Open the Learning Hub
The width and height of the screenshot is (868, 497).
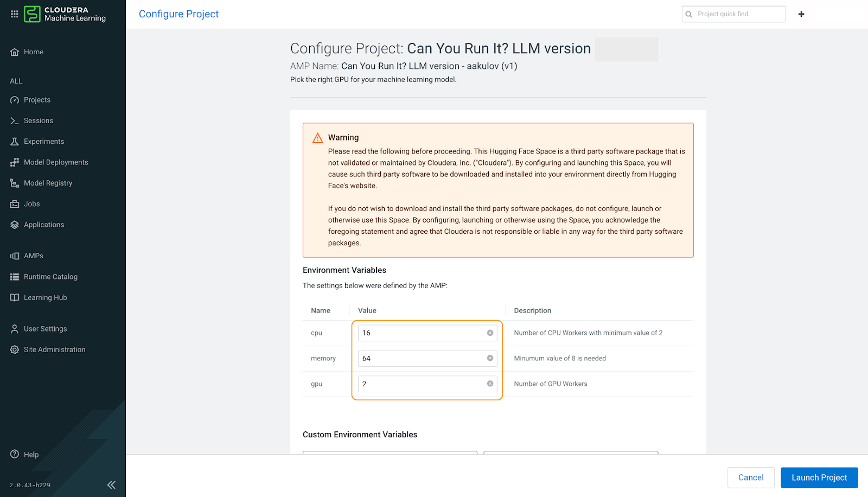click(45, 297)
